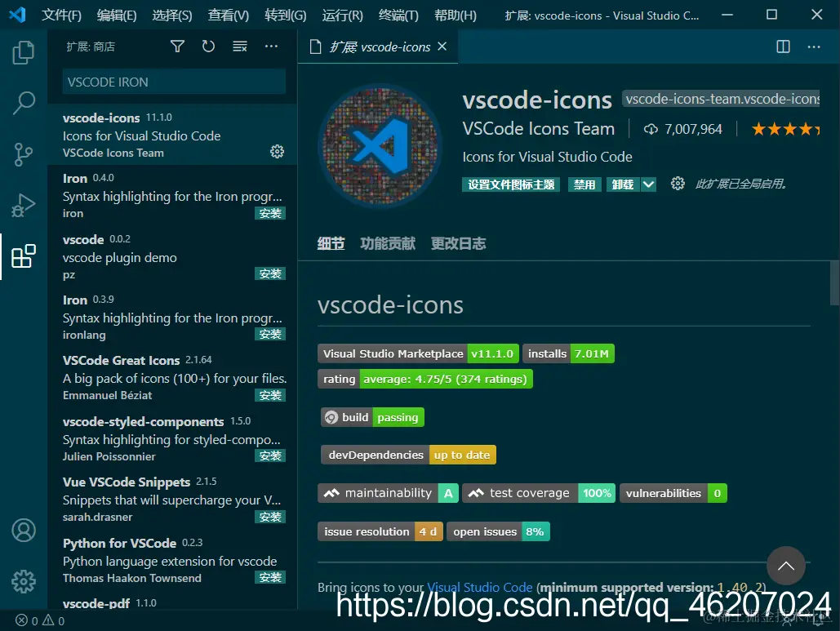Image resolution: width=840 pixels, height=631 pixels.
Task: Open the Search view in activity bar
Action: point(24,103)
